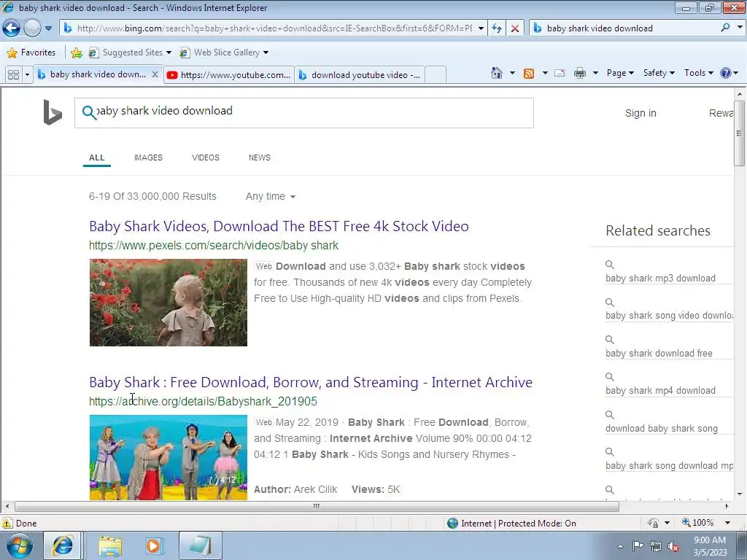Open the search provider dropdown arrow
This screenshot has height=560, width=747.
pos(740,28)
